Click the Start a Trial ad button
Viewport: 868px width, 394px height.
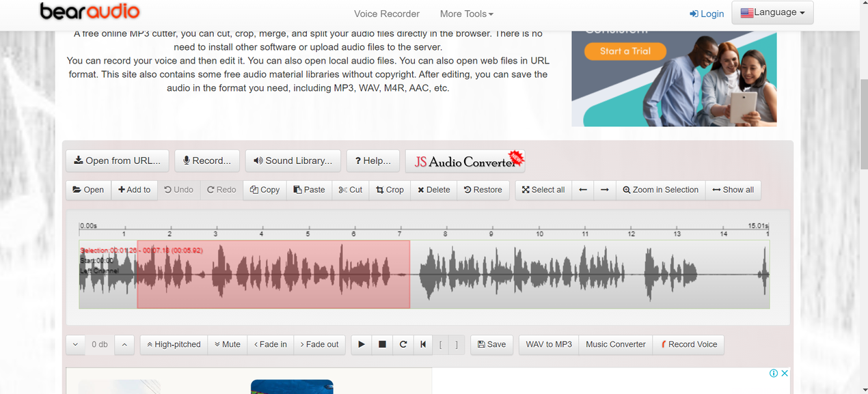tap(625, 51)
